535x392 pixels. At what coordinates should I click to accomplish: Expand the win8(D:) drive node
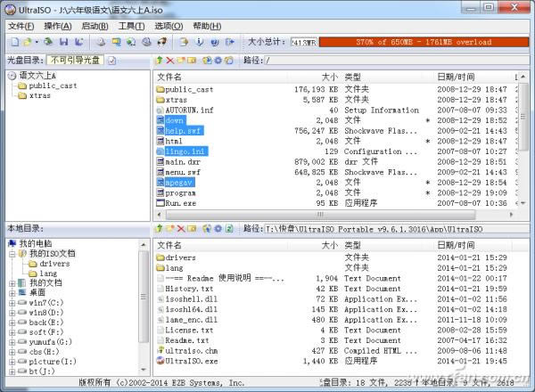click(12, 313)
